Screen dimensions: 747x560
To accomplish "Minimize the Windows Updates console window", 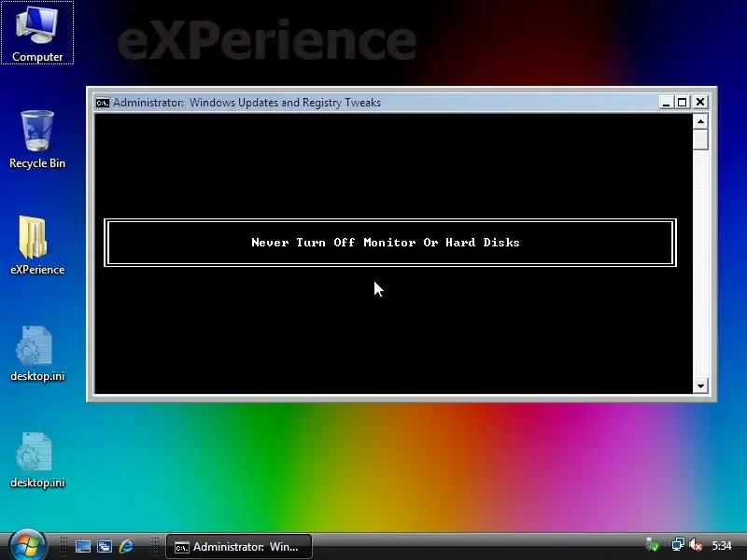I will pyautogui.click(x=666, y=102).
